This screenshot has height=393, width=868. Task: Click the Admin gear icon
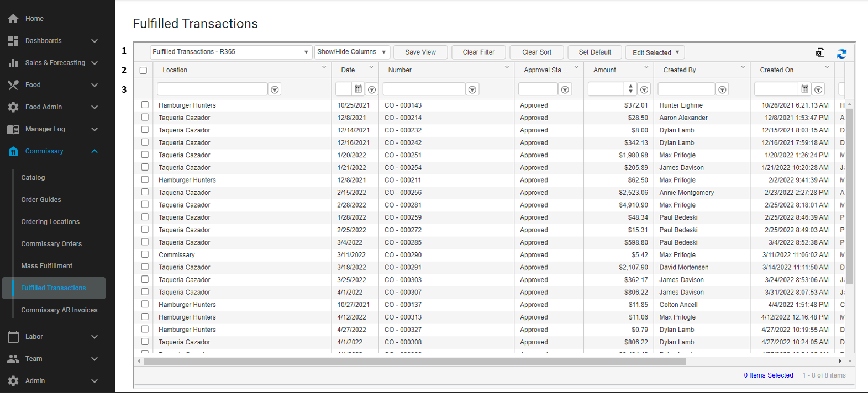[13, 381]
